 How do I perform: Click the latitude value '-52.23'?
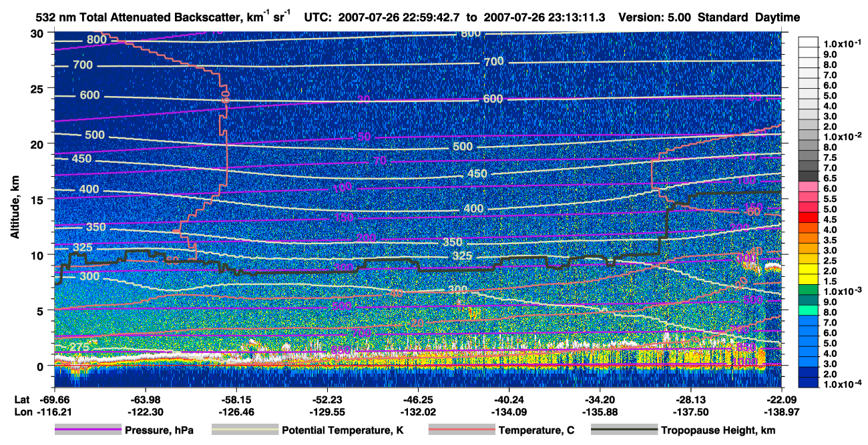pos(327,399)
